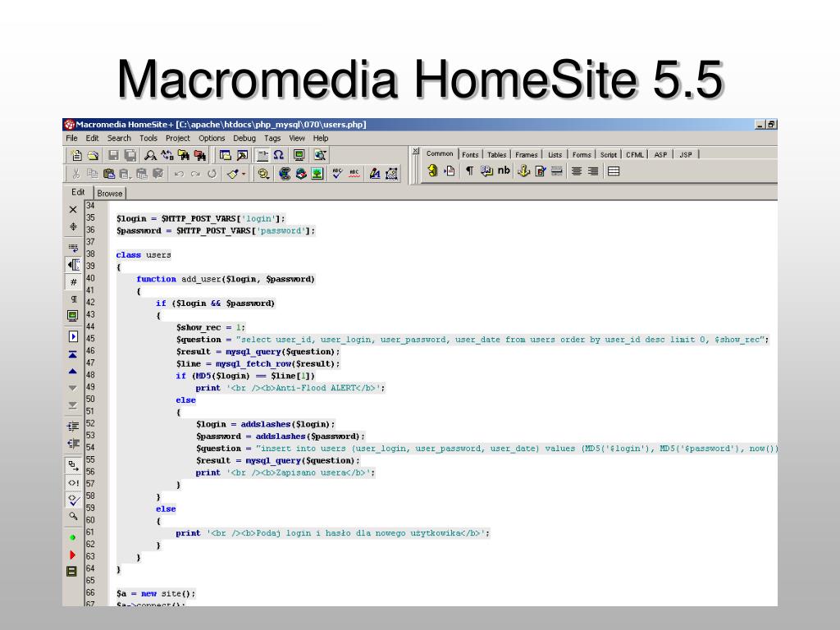840x630 pixels.
Task: Click the Align Right icon
Action: (x=593, y=171)
